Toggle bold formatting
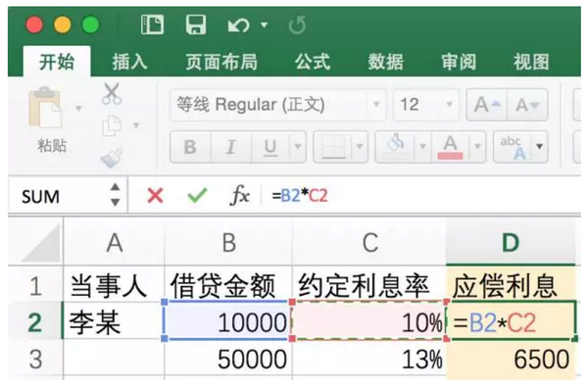This screenshot has width=588, height=387. (x=190, y=147)
